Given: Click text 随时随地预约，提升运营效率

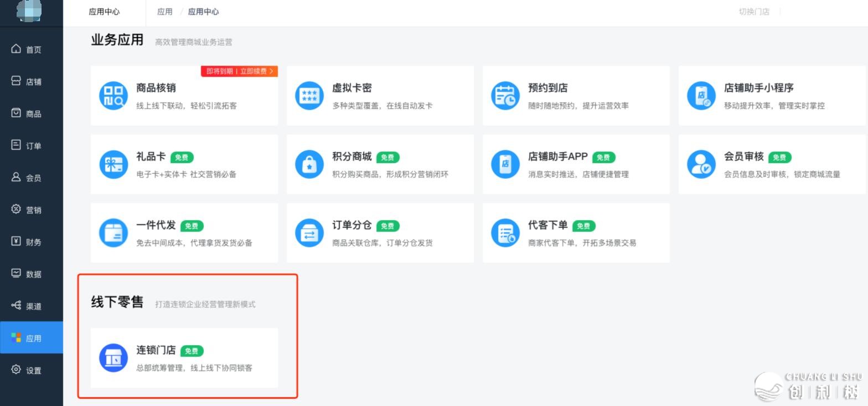Looking at the screenshot, I should (578, 106).
